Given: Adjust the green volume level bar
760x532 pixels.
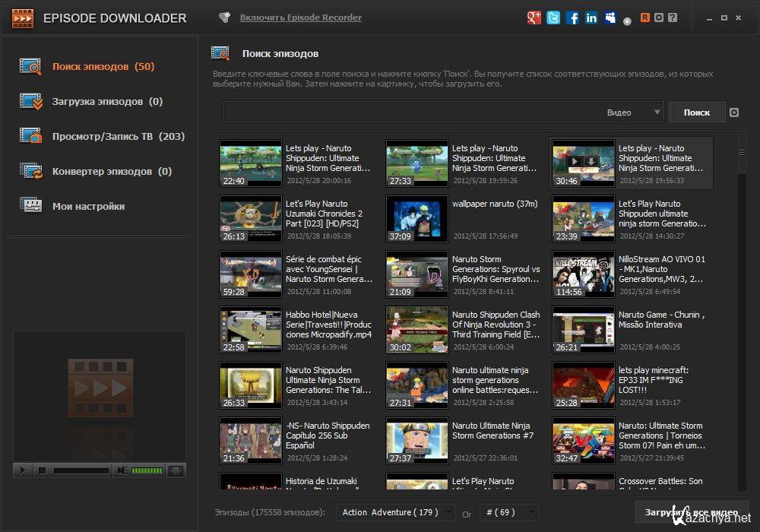Looking at the screenshot, I should pos(147,470).
